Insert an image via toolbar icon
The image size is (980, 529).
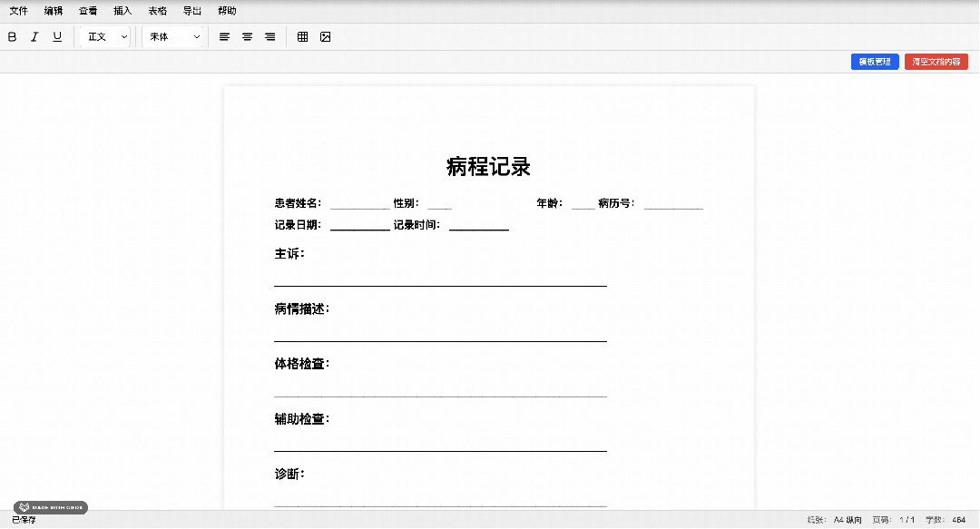[326, 37]
